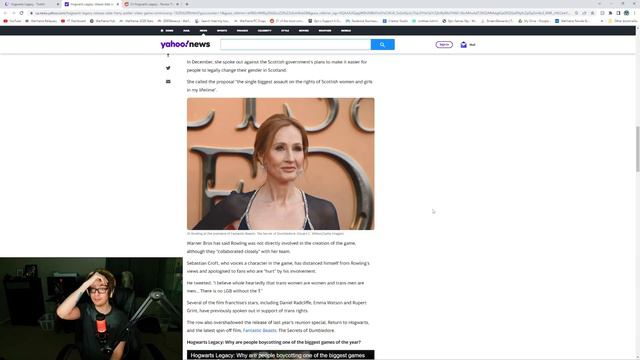Show more bookmarks overflow chevron

click(602, 21)
